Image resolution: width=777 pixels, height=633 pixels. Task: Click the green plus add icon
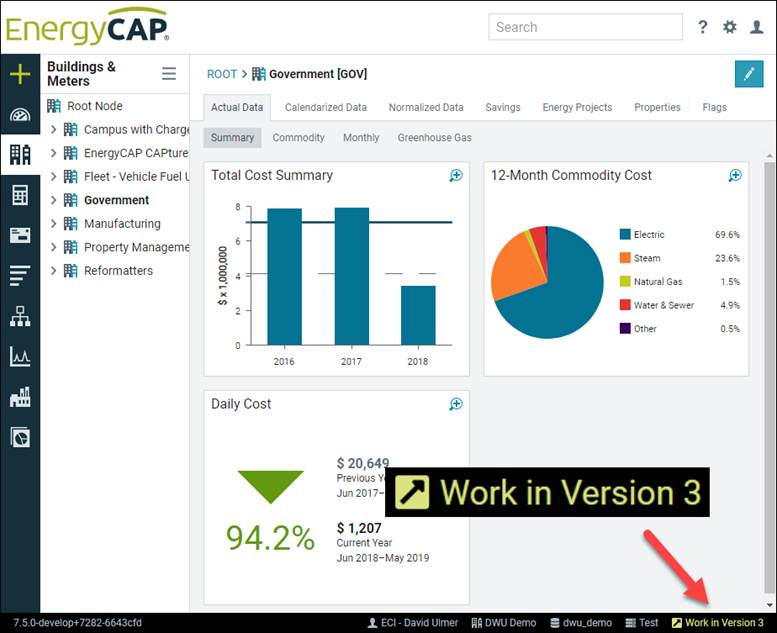pyautogui.click(x=19, y=74)
